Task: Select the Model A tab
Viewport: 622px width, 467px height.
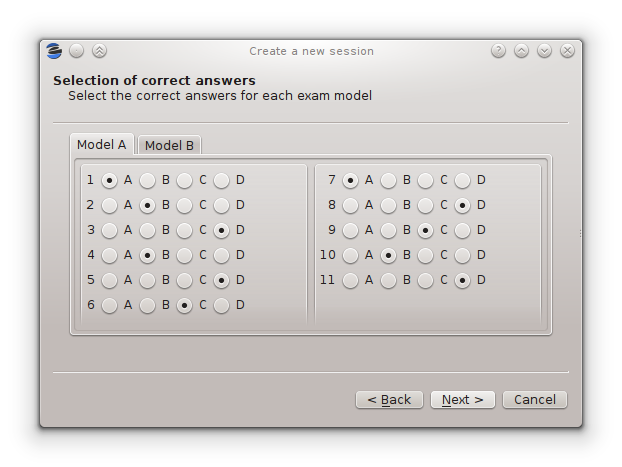Action: point(102,144)
